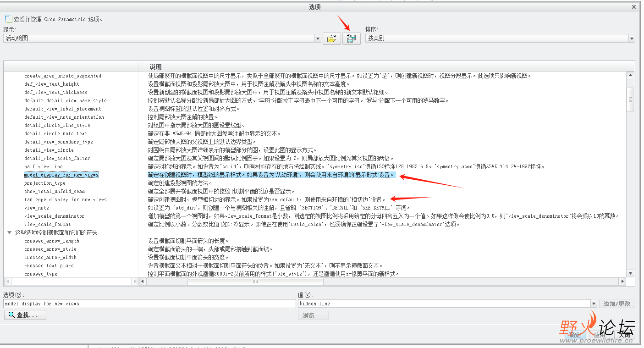Viewport: 644px width, 348px height.
Task: Select the def_view_text_height option
Action: tap(52, 84)
